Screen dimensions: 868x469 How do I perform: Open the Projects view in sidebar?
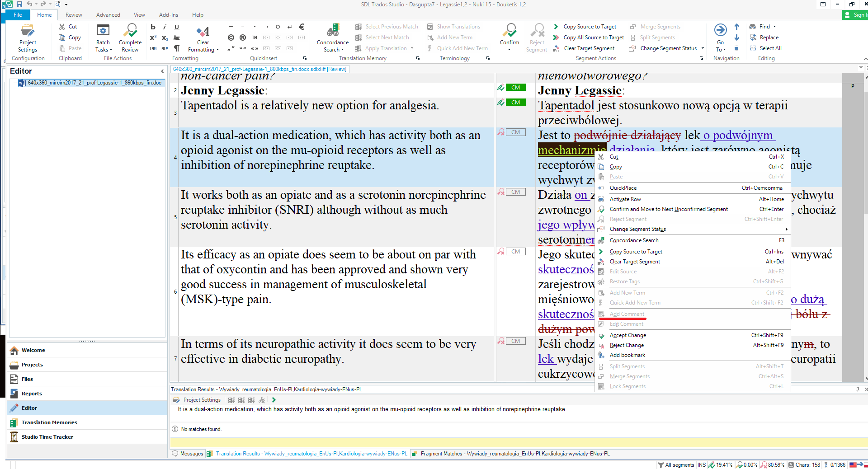(x=87, y=365)
